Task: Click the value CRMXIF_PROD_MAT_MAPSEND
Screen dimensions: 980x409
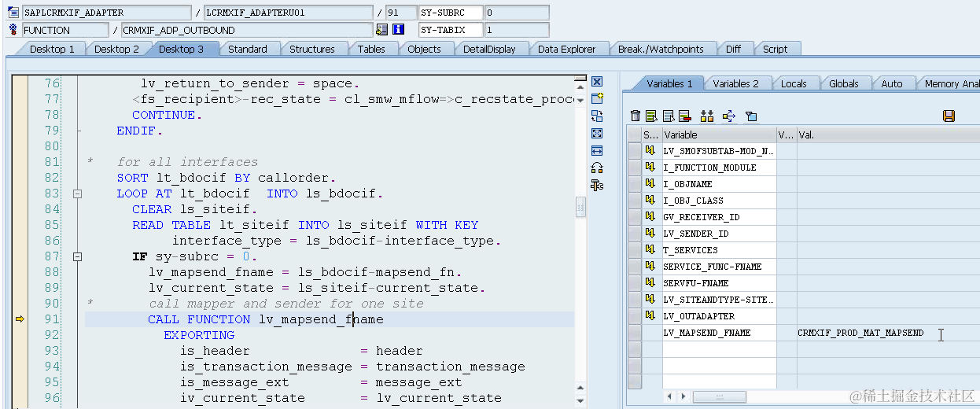Action: tap(860, 333)
